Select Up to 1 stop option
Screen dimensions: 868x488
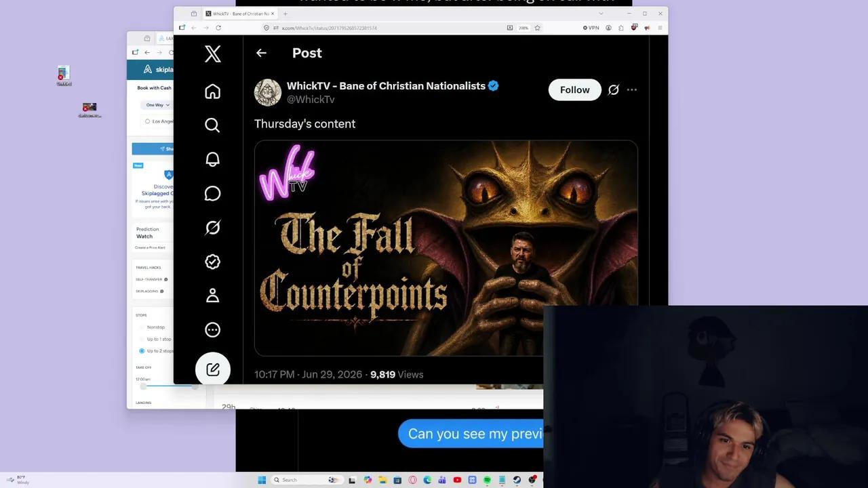[158, 339]
